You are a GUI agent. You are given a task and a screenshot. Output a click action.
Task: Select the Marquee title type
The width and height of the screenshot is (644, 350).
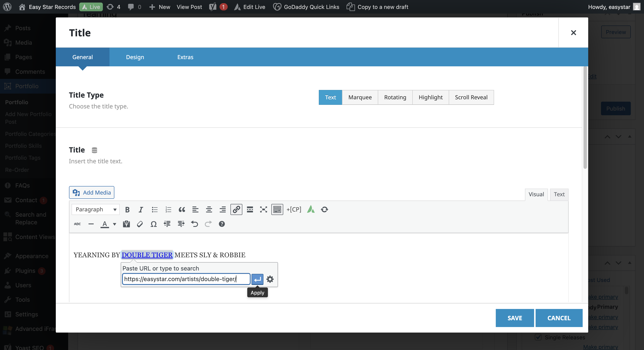360,97
